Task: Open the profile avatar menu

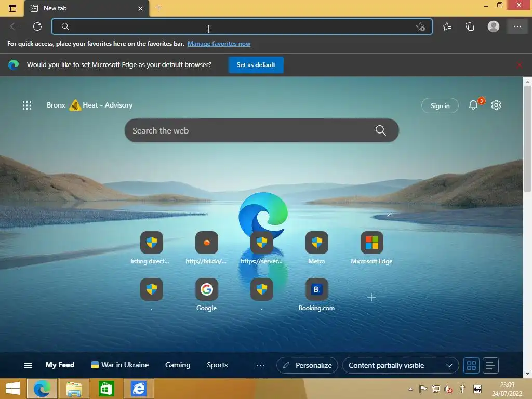Action: (494, 26)
